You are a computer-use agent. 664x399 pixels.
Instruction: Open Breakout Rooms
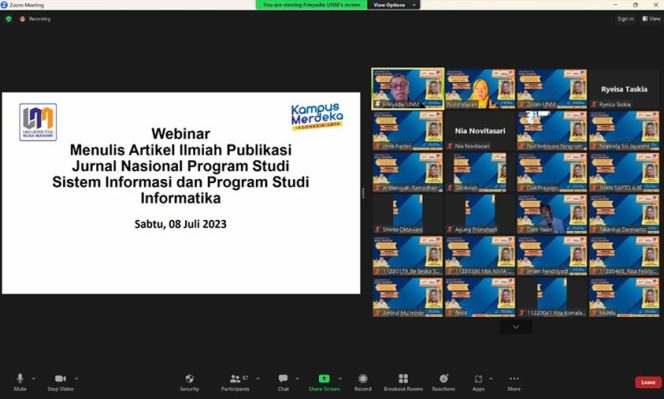click(x=403, y=382)
